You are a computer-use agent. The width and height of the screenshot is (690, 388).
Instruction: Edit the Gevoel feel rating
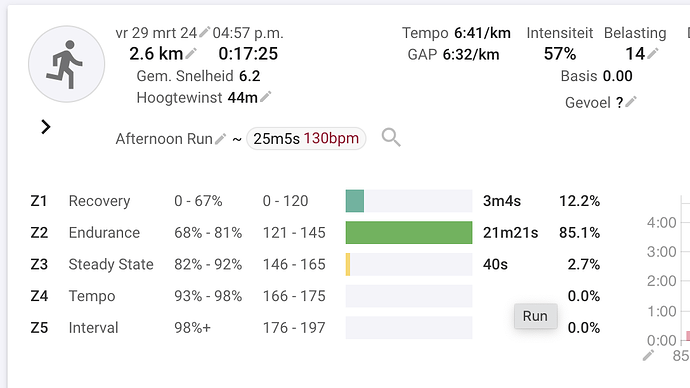click(631, 102)
